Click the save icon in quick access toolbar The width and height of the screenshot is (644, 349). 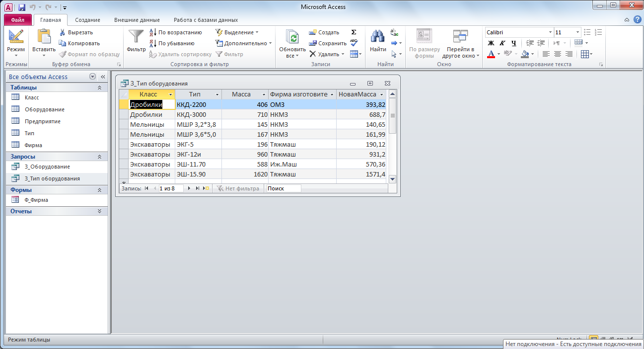22,7
